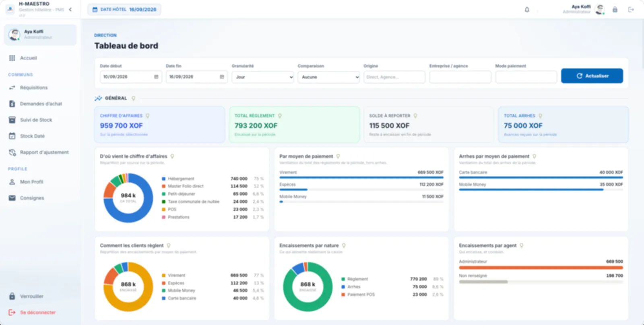This screenshot has height=325, width=644.
Task: Show the hint for Arrhes par moyen de paiement
Action: (535, 156)
